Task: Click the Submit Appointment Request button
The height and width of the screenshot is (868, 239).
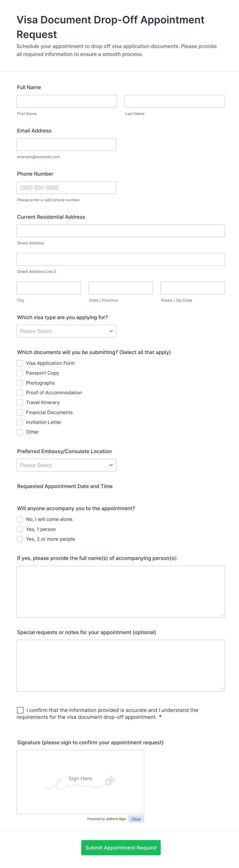Action: pyautogui.click(x=121, y=847)
